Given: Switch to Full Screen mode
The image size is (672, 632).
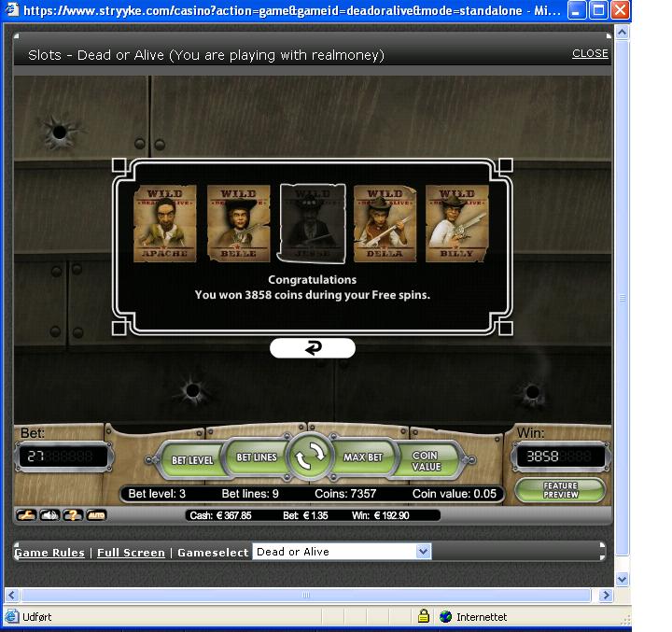Looking at the screenshot, I should [x=131, y=553].
